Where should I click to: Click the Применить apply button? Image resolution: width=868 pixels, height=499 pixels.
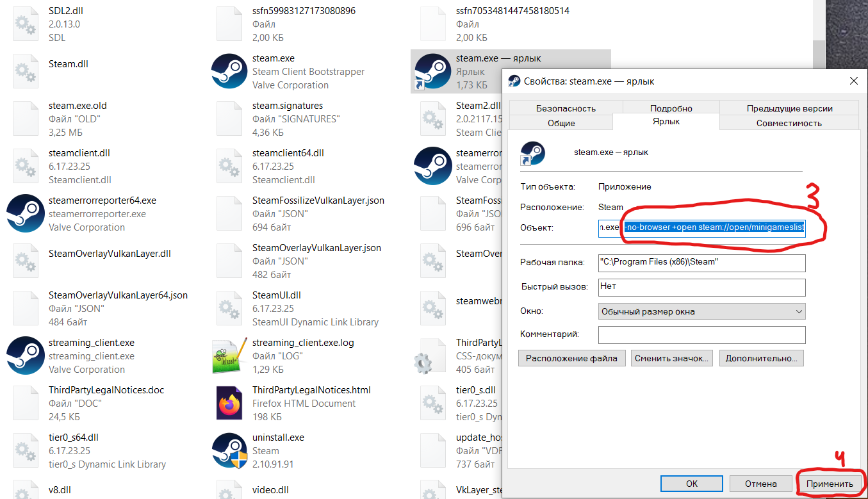(x=830, y=484)
